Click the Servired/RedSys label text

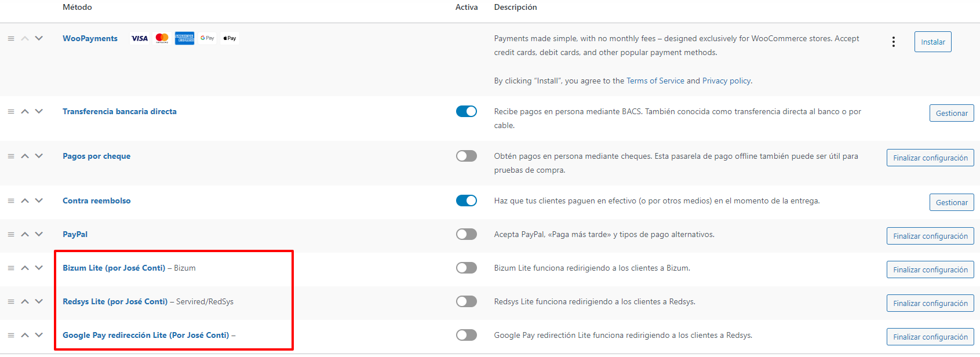coord(205,301)
